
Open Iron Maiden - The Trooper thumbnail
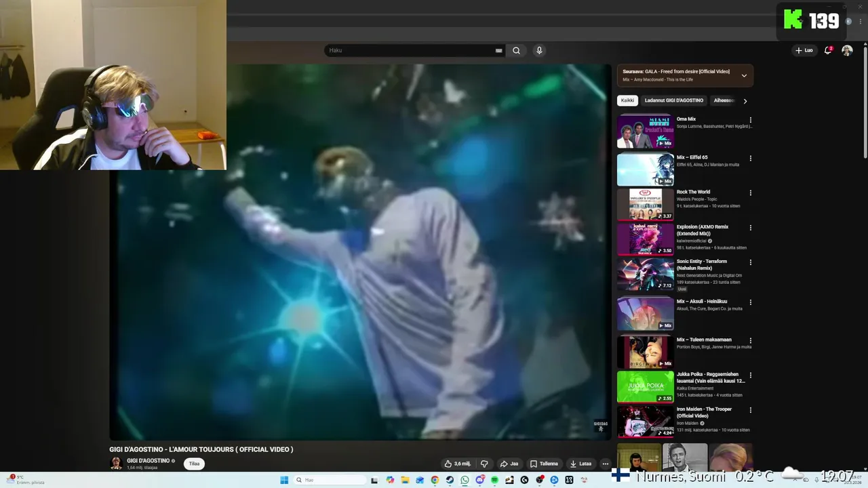click(x=646, y=422)
